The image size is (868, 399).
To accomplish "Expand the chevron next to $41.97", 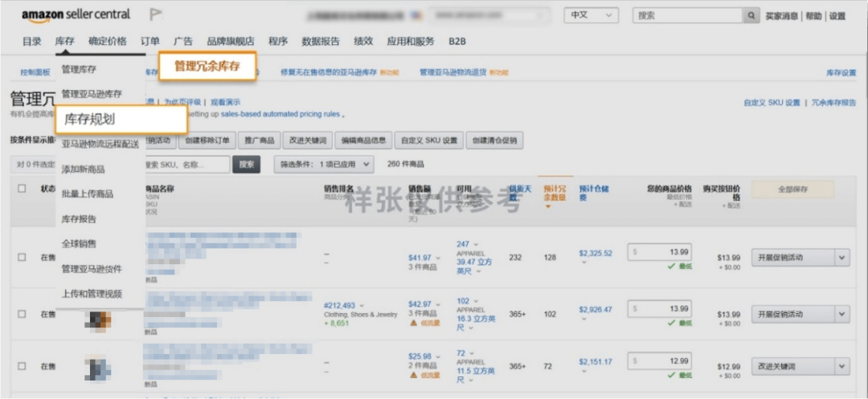I will pos(439,258).
